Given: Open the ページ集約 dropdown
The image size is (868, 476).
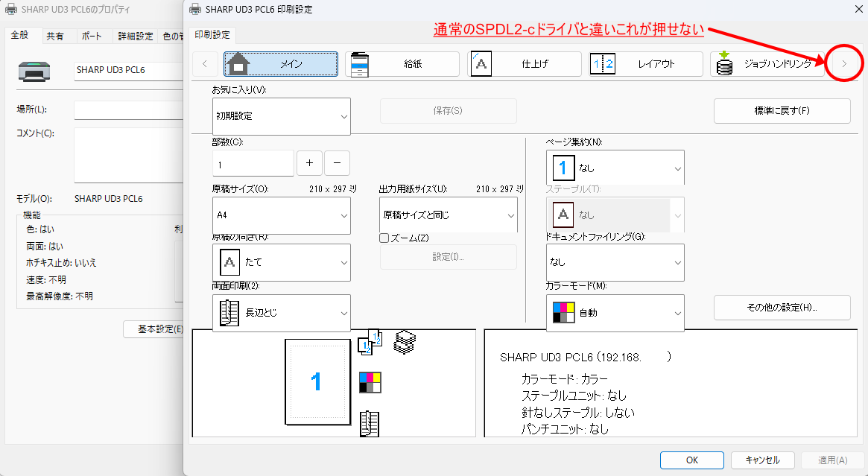Looking at the screenshot, I should (615, 168).
